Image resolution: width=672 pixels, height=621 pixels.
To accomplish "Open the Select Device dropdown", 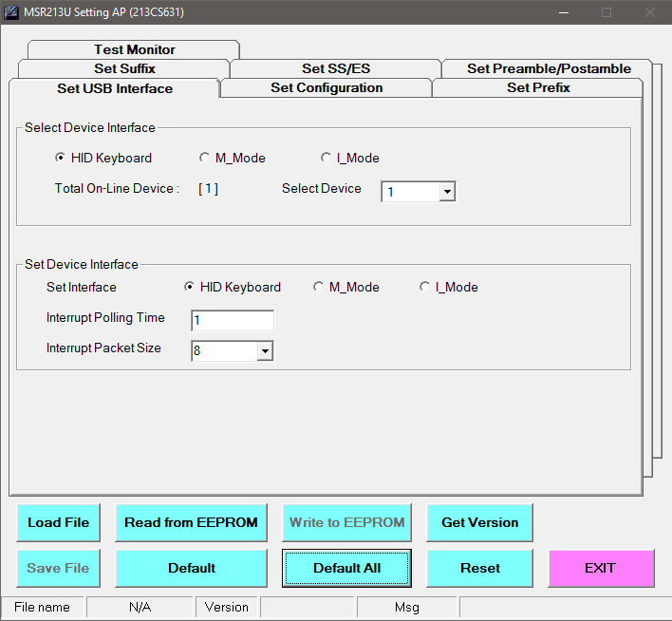I will (x=447, y=192).
